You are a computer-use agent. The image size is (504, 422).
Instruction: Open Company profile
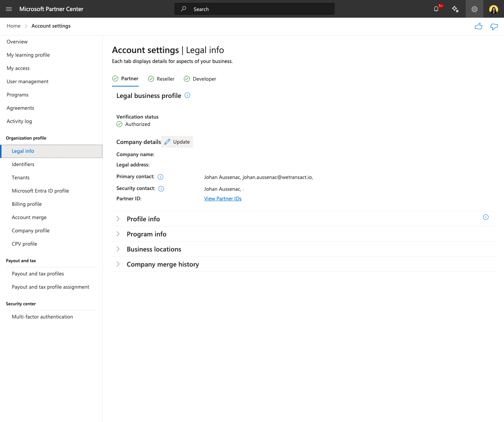pos(31,231)
